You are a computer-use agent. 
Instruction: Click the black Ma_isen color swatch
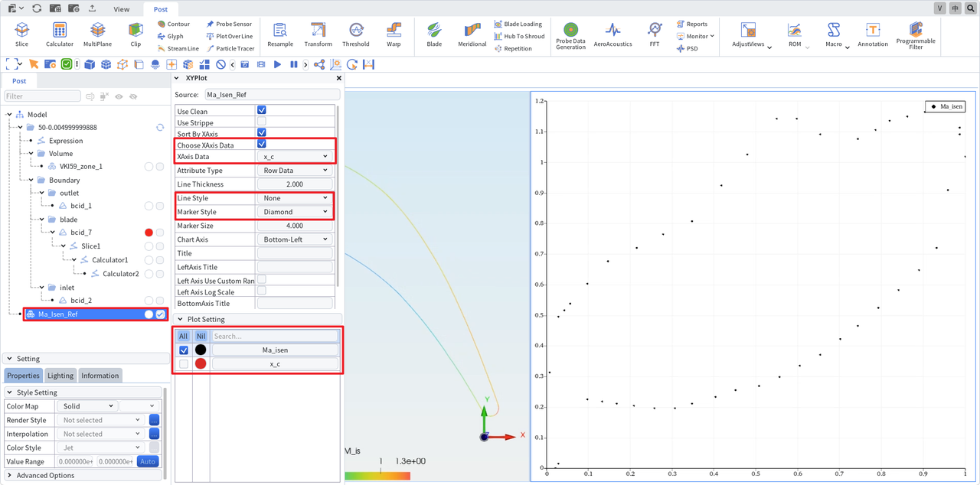pyautogui.click(x=201, y=350)
